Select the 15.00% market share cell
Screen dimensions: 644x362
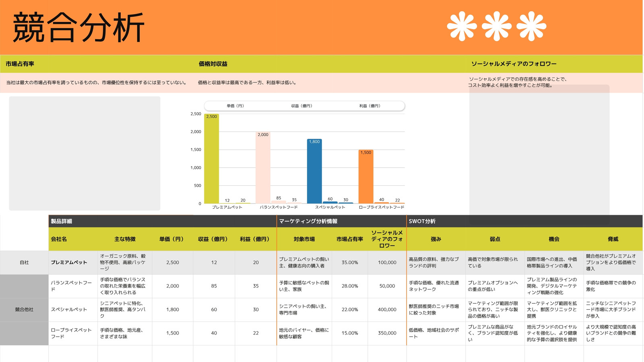pos(350,333)
